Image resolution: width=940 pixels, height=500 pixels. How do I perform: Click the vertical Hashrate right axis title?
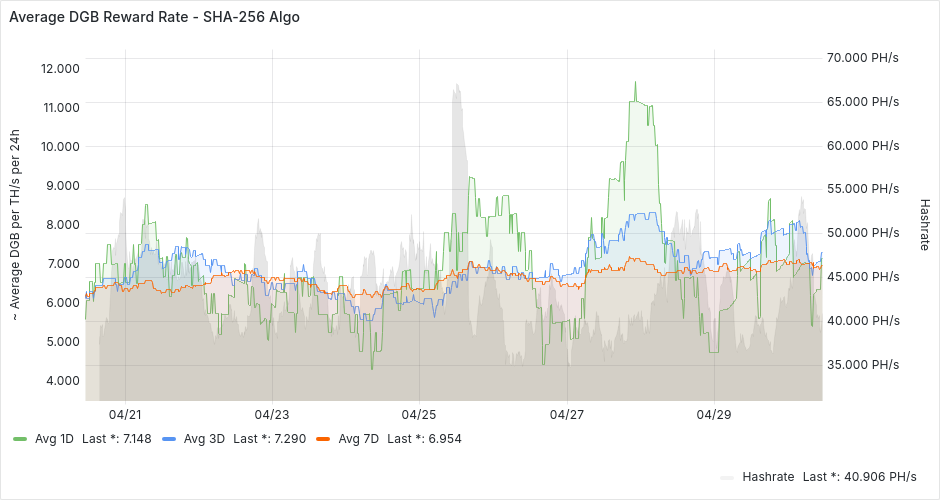click(924, 223)
